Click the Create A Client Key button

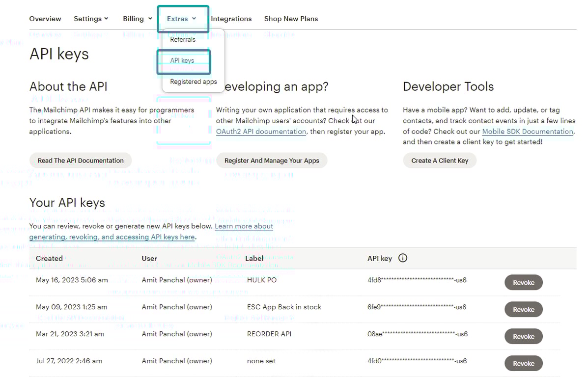click(440, 161)
